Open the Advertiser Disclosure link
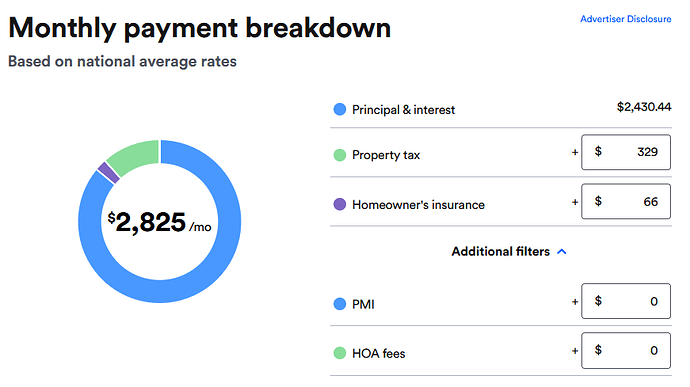The image size is (690, 387). tap(625, 19)
